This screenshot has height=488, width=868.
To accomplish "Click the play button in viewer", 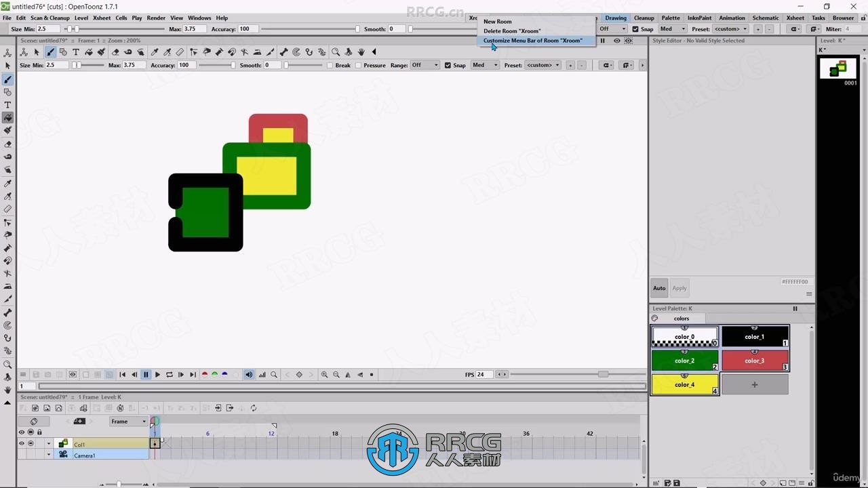I will 157,374.
